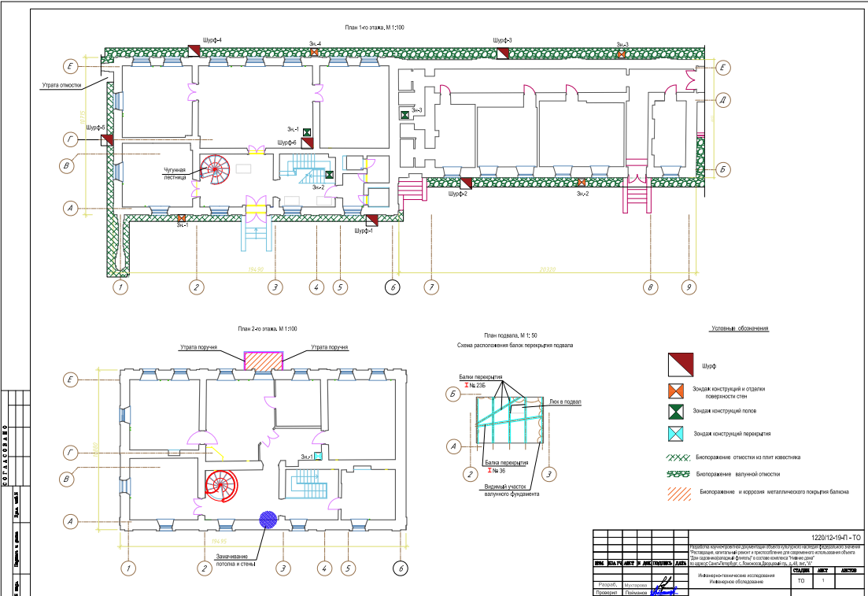Image resolution: width=868 pixels, height=596 pixels.
Task: Select the "Биопоражение валунной отмостки" legend text
Action: [x=738, y=474]
